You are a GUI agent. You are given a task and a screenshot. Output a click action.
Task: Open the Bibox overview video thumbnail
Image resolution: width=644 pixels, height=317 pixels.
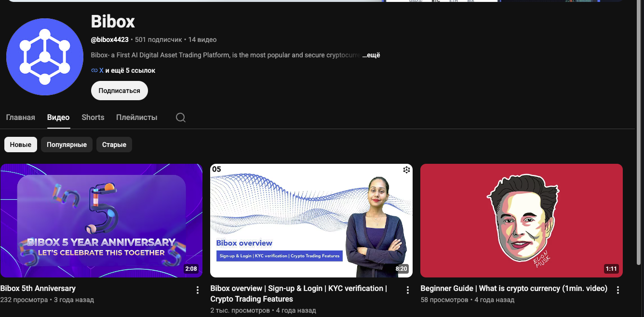pyautogui.click(x=311, y=221)
